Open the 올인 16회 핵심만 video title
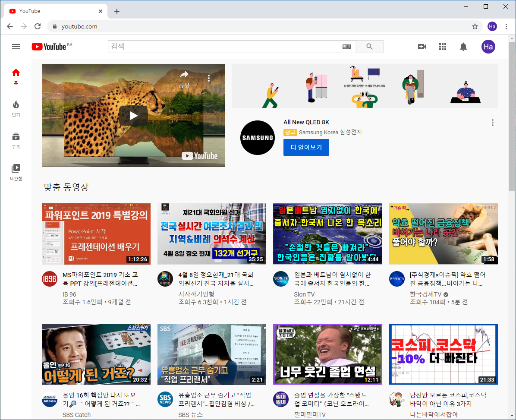 [101, 400]
